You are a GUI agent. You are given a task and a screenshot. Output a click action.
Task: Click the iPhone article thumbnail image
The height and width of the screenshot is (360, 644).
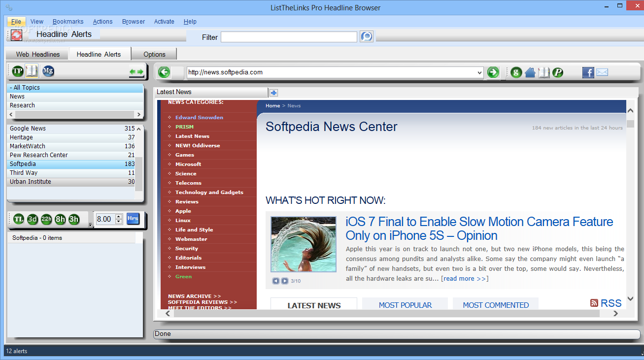(304, 244)
